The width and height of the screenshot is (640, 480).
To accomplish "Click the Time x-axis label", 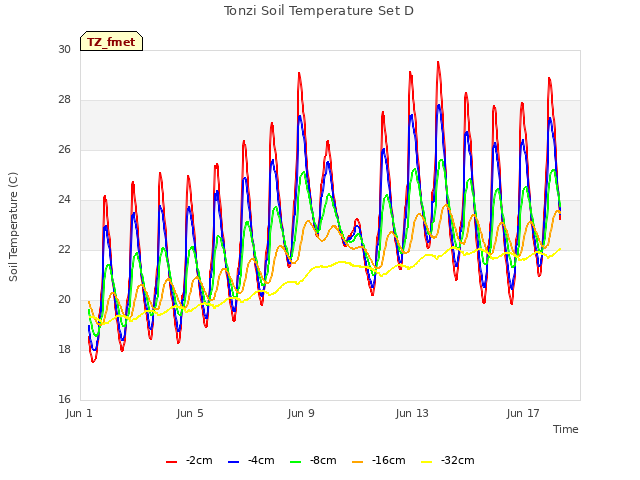I will [x=566, y=429].
